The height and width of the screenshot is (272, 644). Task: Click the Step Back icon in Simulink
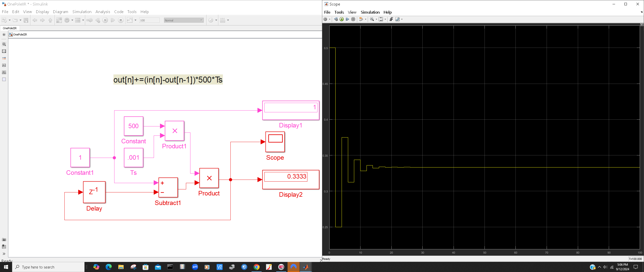click(98, 20)
